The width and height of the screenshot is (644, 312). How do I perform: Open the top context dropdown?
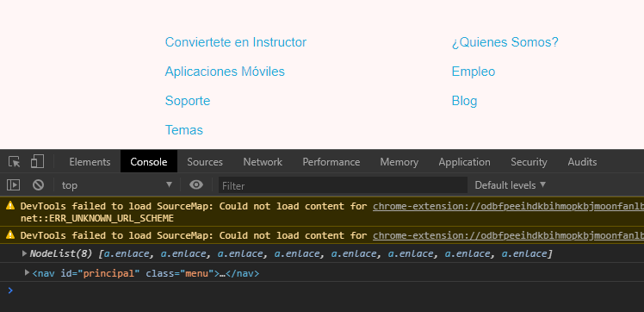[117, 185]
